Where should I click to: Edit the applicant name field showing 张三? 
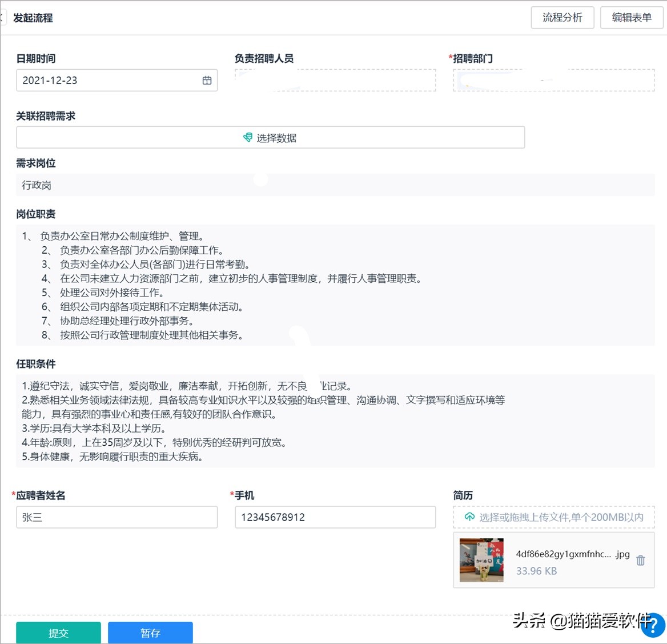[116, 517]
